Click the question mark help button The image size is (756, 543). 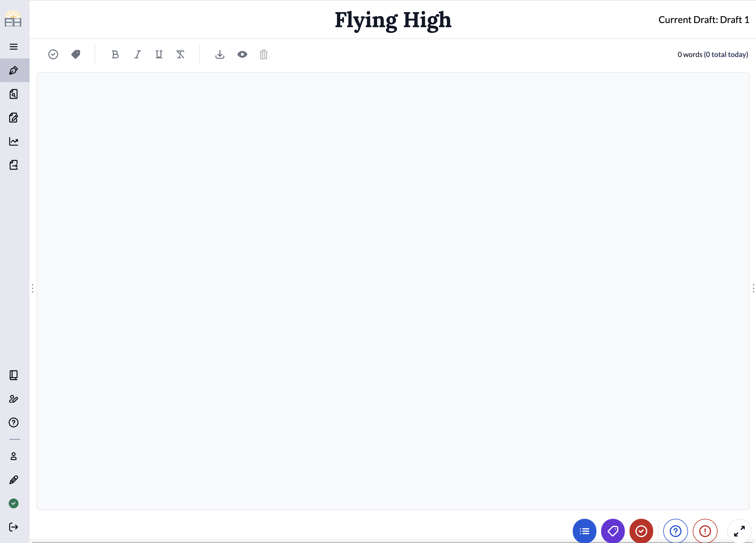pyautogui.click(x=675, y=531)
